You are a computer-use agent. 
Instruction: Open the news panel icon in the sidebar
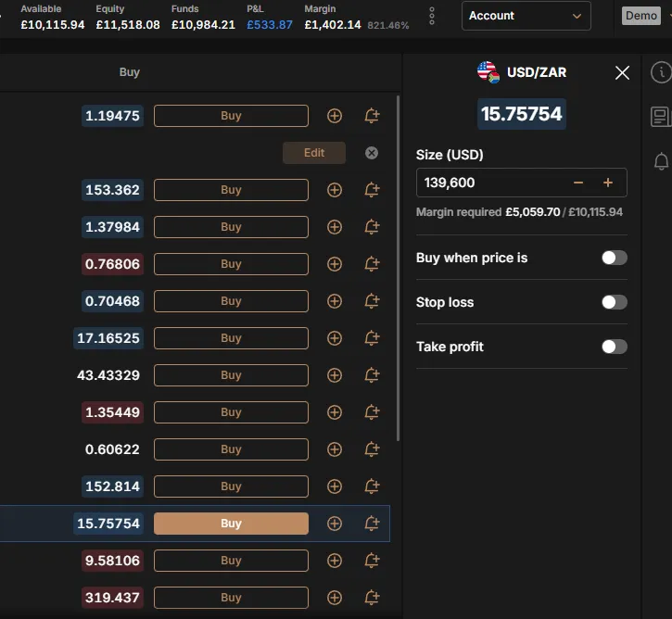point(661,117)
